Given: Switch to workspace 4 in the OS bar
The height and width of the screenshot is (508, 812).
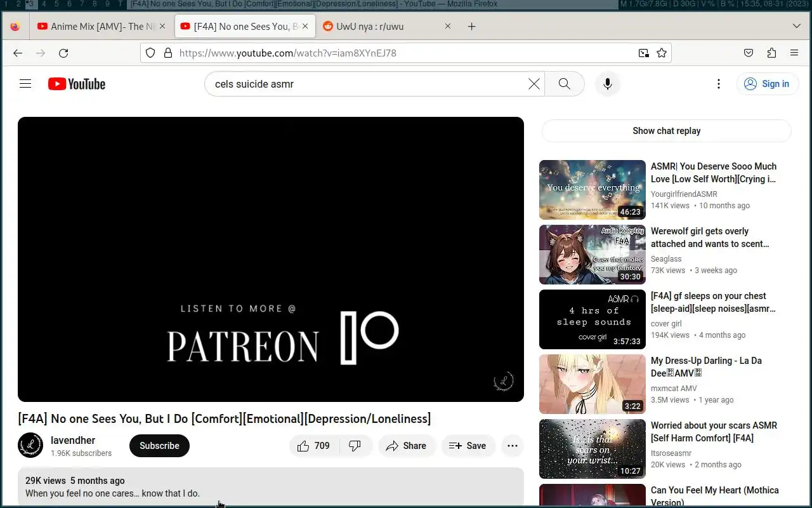Looking at the screenshot, I should (44, 4).
